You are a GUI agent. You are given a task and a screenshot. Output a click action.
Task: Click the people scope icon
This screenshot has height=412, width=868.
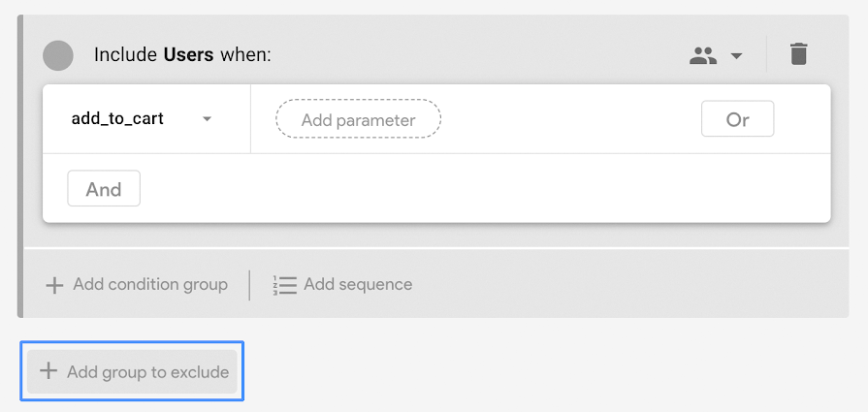point(703,55)
